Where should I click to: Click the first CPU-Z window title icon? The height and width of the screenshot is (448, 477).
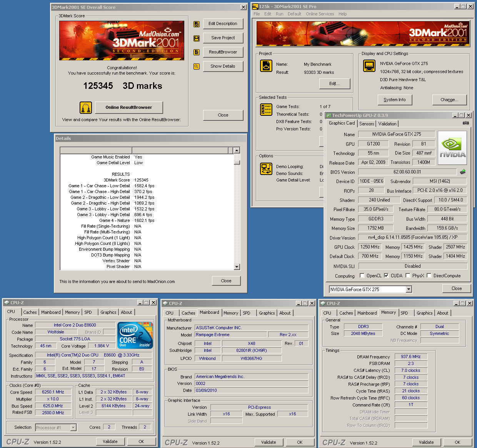click(7, 303)
